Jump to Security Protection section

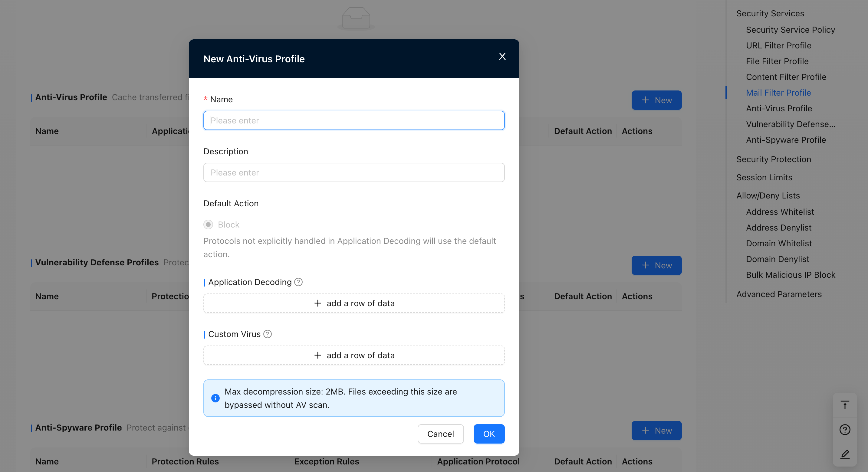click(x=773, y=159)
